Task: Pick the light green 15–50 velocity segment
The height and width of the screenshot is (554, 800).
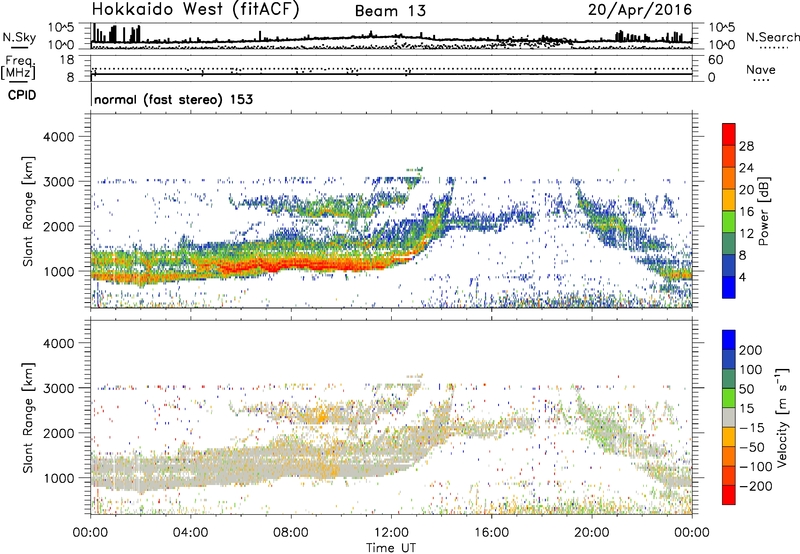Action: [729, 398]
